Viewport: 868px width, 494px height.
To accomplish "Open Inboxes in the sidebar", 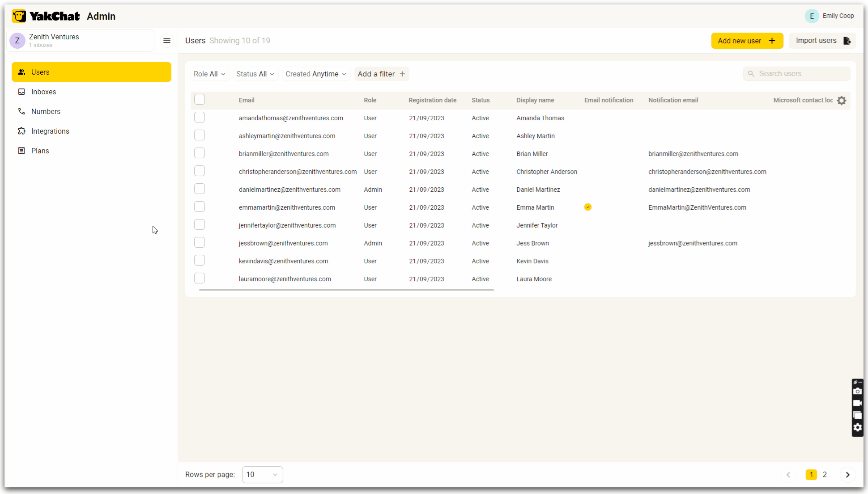I will (x=43, y=92).
